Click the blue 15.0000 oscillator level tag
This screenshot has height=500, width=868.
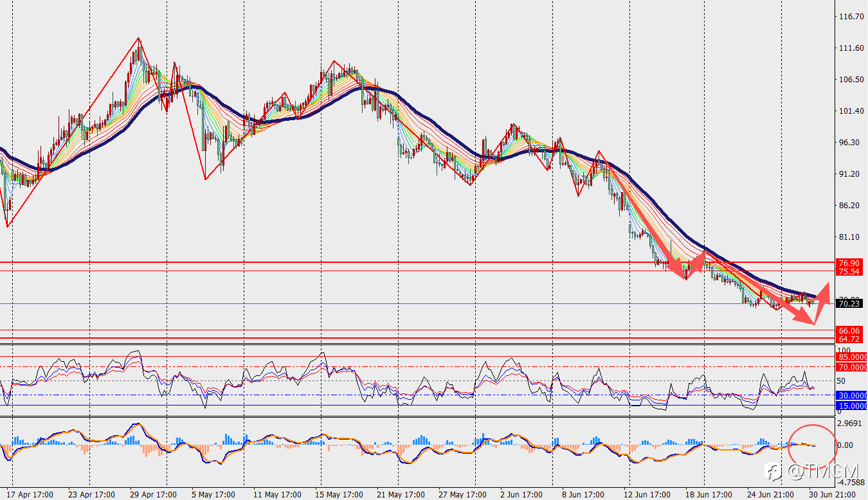click(851, 406)
